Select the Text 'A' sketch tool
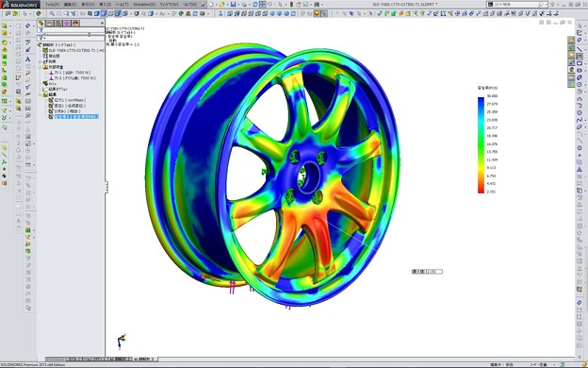This screenshot has width=588, height=368. click(27, 59)
